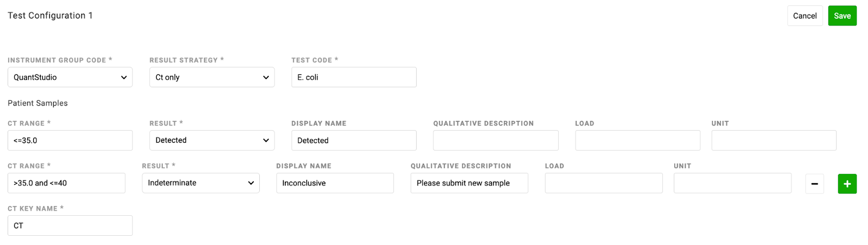Click the Load field in the first row
This screenshot has width=868, height=245.
tap(637, 140)
